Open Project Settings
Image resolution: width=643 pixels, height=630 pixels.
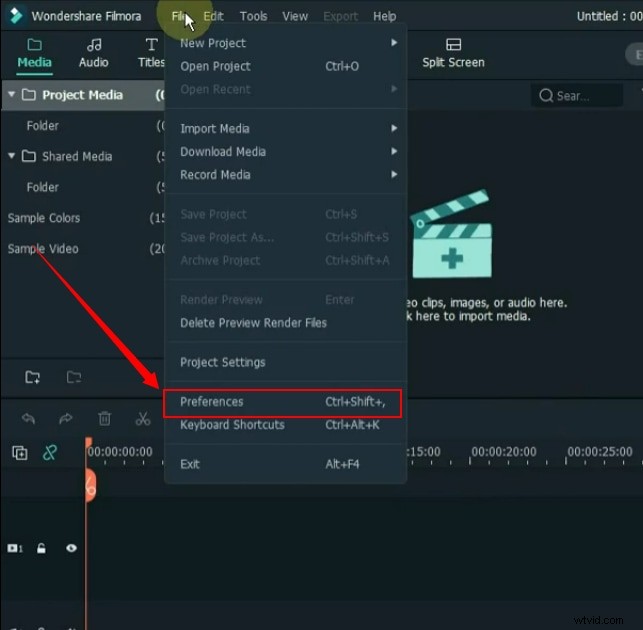coord(285,362)
